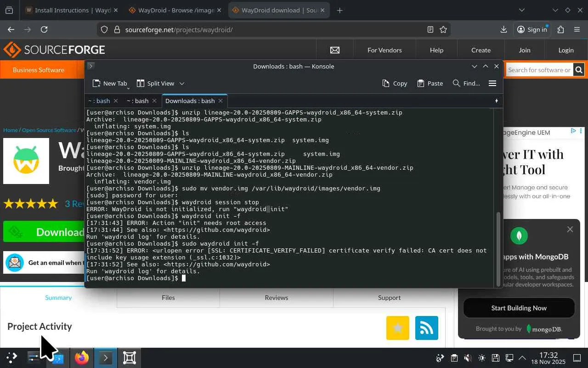Click the SourceForge logo
Viewport: 588px width, 368px height.
pos(54,50)
